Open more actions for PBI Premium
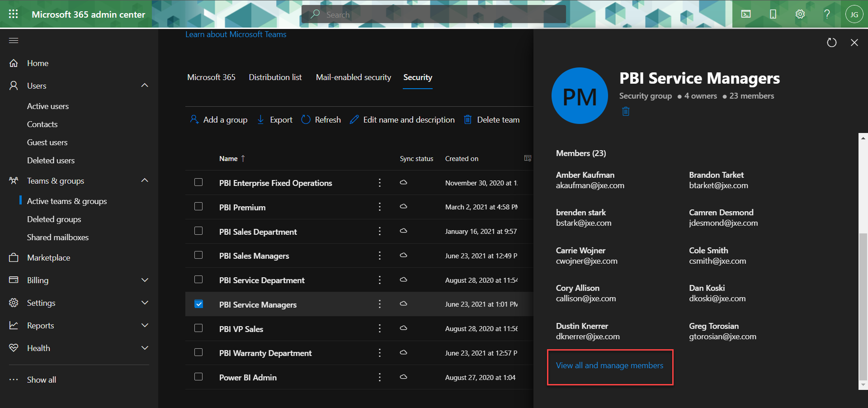 click(380, 207)
